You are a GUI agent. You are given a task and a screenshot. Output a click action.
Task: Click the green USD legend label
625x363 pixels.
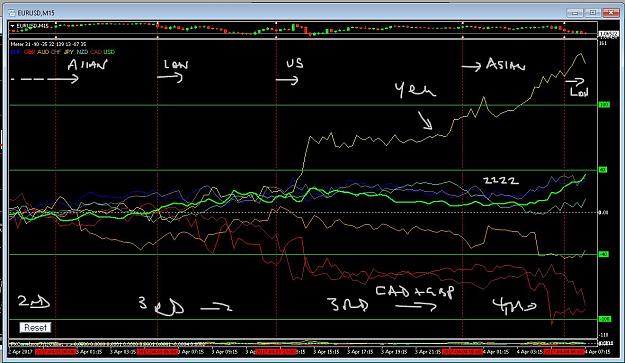click(x=109, y=52)
